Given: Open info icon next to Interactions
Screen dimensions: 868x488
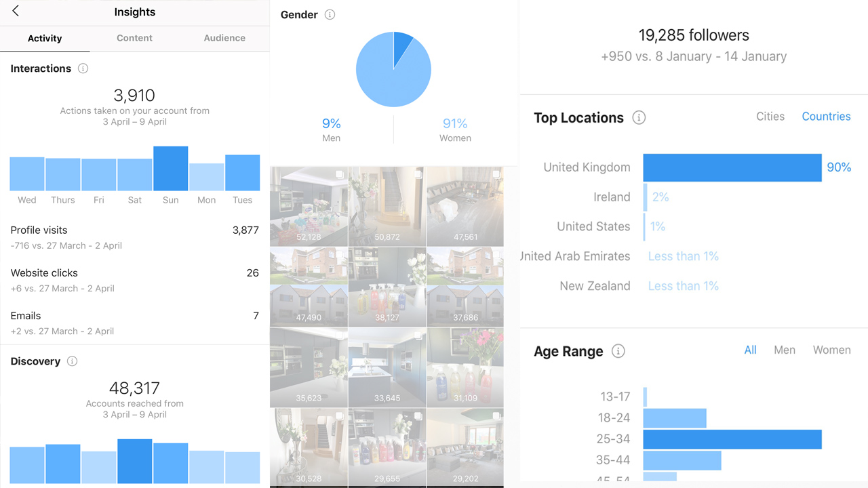Looking at the screenshot, I should [x=83, y=68].
